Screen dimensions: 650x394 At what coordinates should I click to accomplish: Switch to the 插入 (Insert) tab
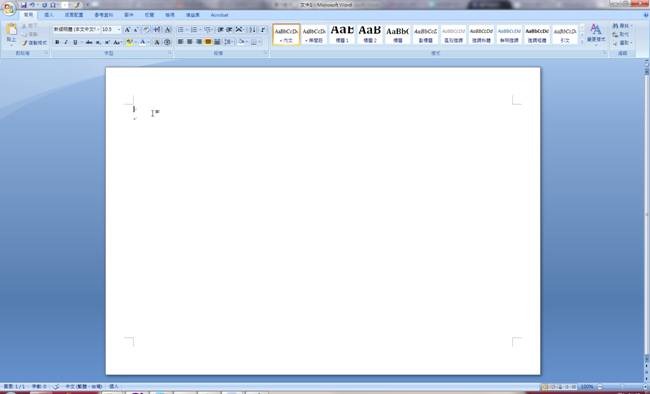pyautogui.click(x=49, y=15)
